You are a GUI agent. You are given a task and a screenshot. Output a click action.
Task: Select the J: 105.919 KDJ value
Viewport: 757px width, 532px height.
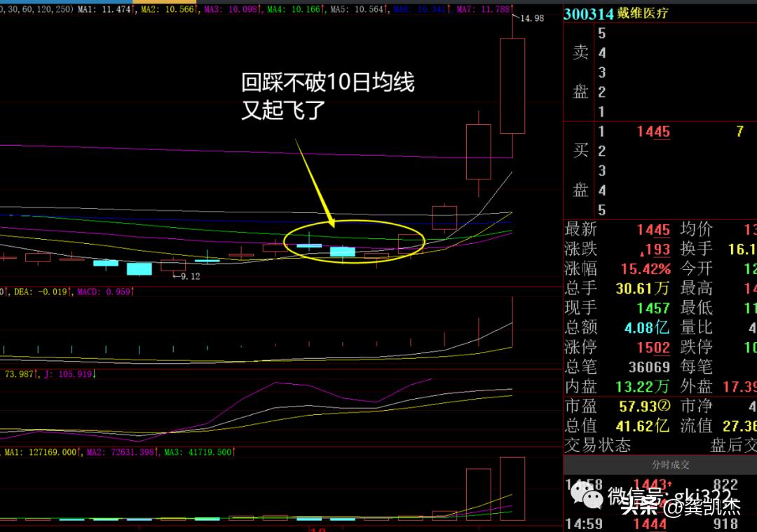pos(67,374)
